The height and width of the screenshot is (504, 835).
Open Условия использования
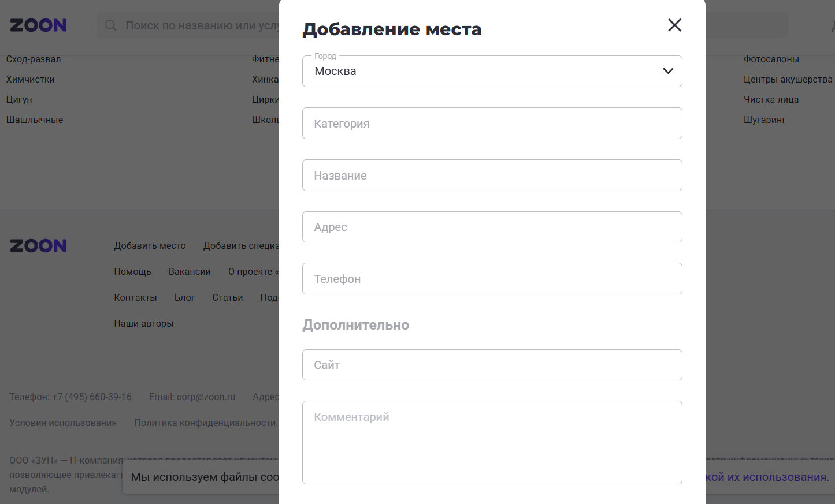[62, 422]
